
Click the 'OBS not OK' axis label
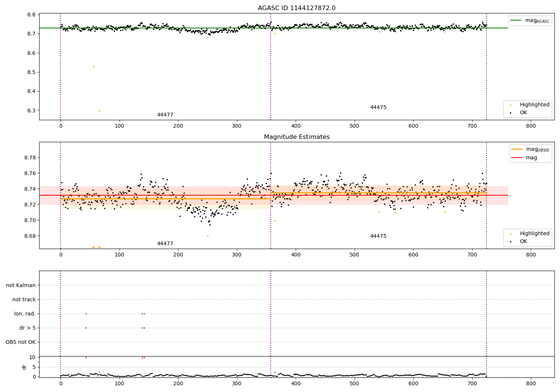click(x=21, y=342)
